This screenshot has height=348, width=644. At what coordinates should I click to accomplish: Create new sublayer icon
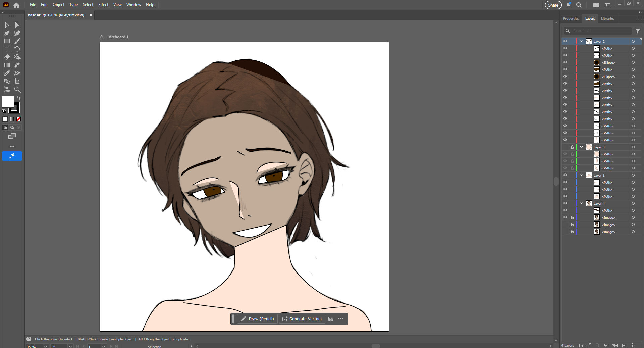(x=615, y=345)
